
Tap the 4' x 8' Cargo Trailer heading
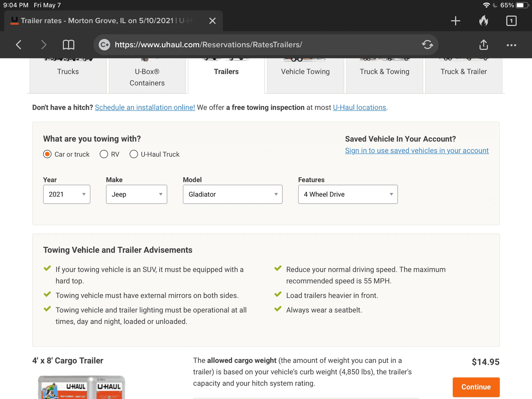click(68, 361)
